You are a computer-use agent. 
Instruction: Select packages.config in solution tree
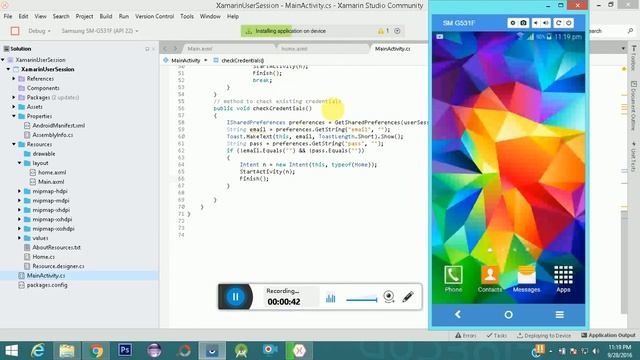(47, 285)
